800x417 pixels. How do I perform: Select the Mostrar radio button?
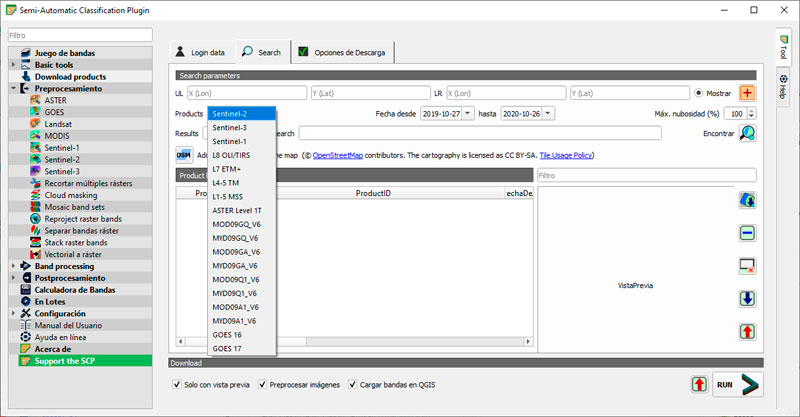pyautogui.click(x=698, y=93)
